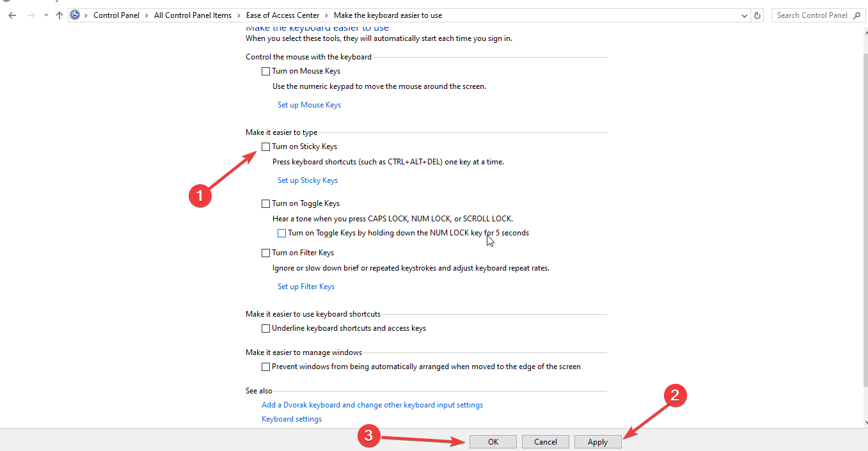Select All Control Panel Items in the breadcrumb
Image resolution: width=868 pixels, height=451 pixels.
coord(193,15)
